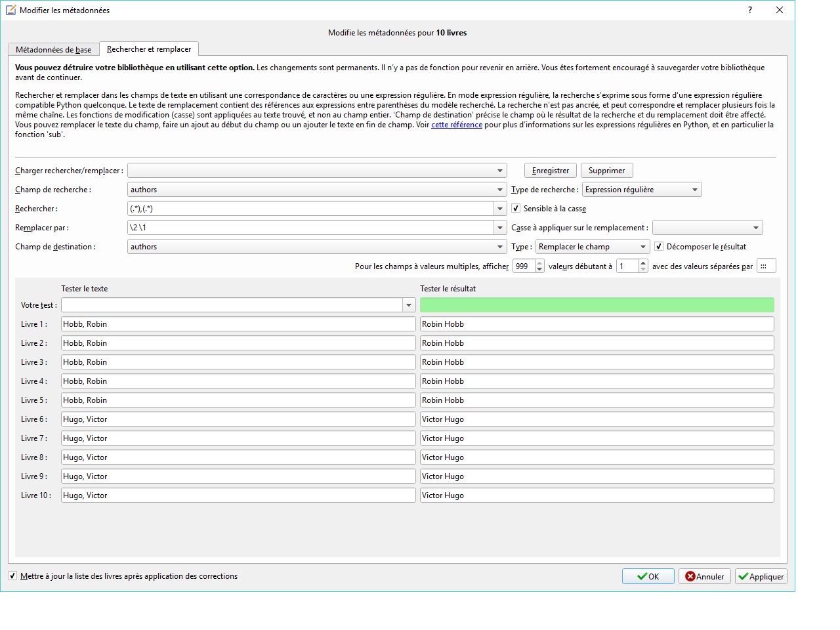This screenshot has width=840, height=630.
Task: Select the Rechercher et remplacer tab
Action: (x=149, y=49)
